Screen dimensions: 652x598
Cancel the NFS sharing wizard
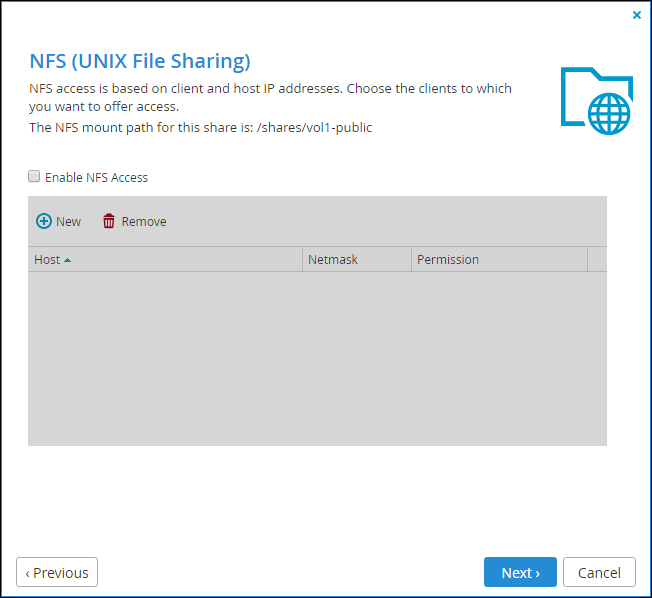pyautogui.click(x=599, y=572)
